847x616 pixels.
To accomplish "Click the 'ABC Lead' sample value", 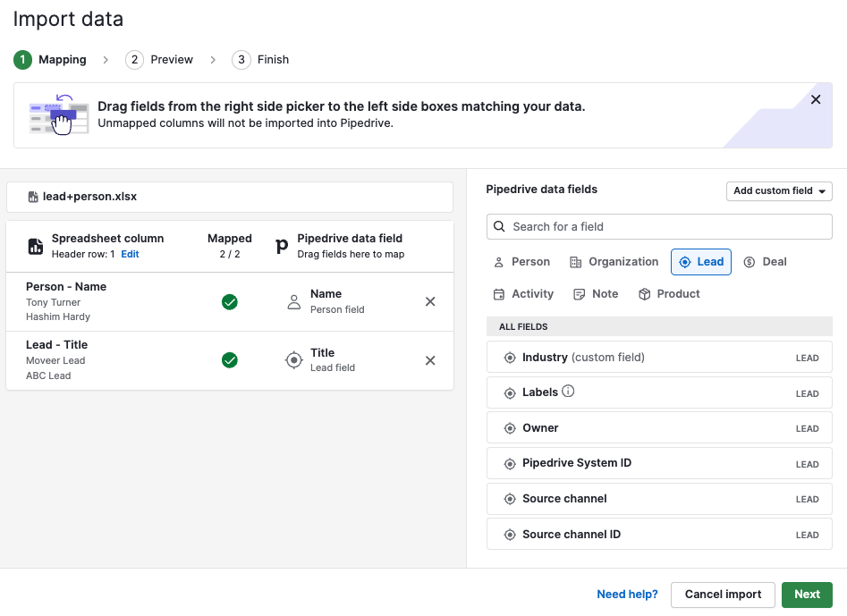I will (x=48, y=376).
